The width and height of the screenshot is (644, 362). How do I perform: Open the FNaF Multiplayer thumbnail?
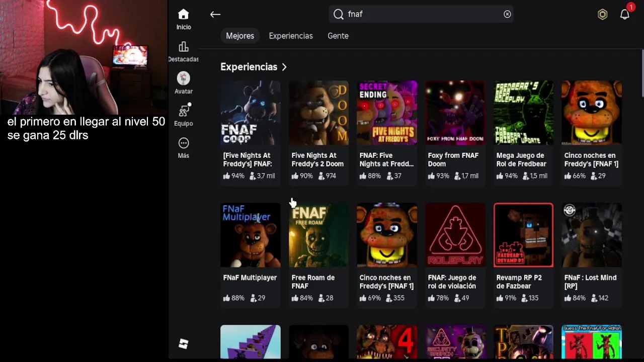click(251, 235)
